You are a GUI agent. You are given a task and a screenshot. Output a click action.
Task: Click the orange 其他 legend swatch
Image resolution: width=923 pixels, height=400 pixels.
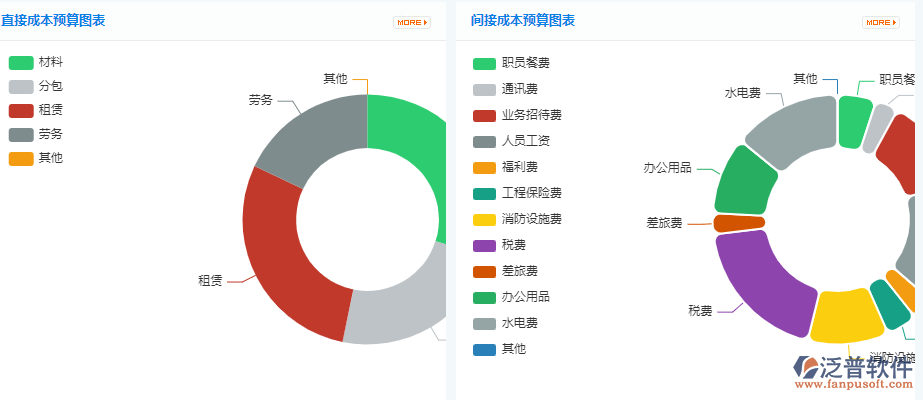click(x=21, y=158)
